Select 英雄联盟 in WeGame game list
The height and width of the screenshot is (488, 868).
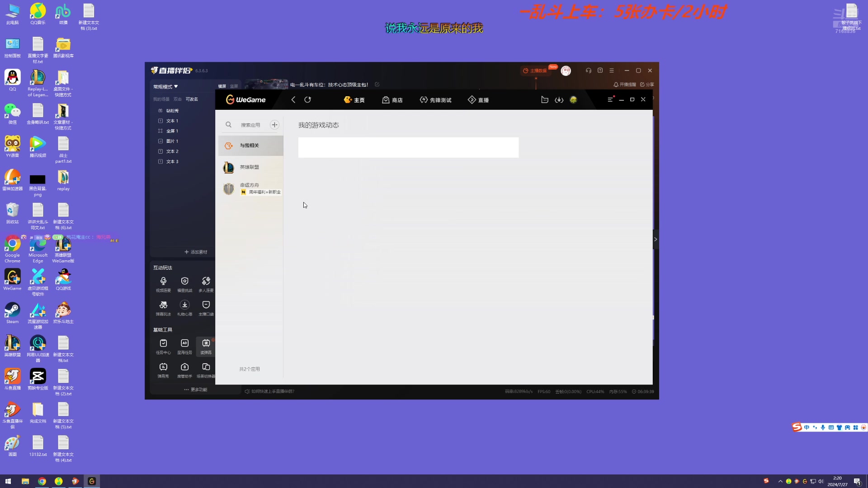251,167
